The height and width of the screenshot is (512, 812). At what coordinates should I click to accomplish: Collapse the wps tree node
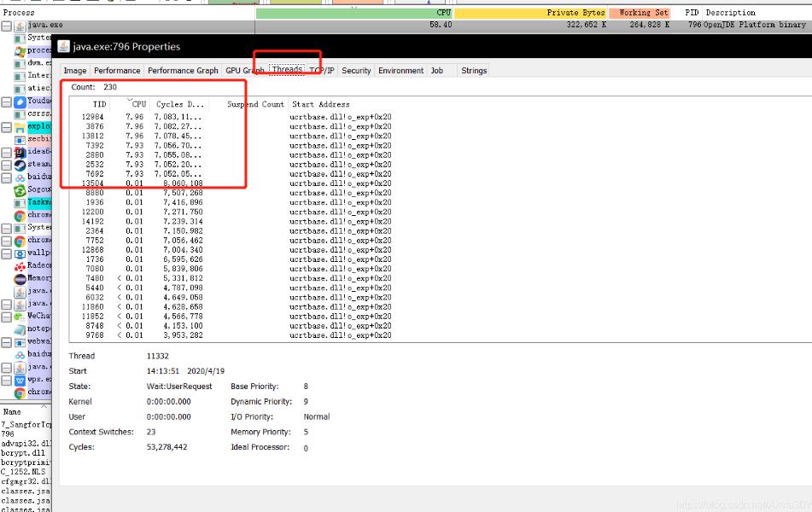6,380
